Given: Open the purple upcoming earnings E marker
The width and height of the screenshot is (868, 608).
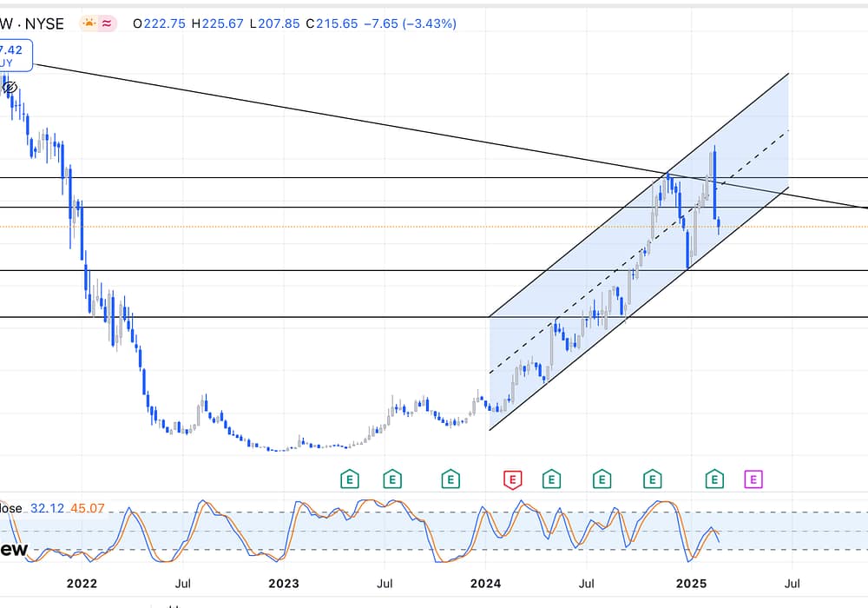Looking at the screenshot, I should click(753, 478).
